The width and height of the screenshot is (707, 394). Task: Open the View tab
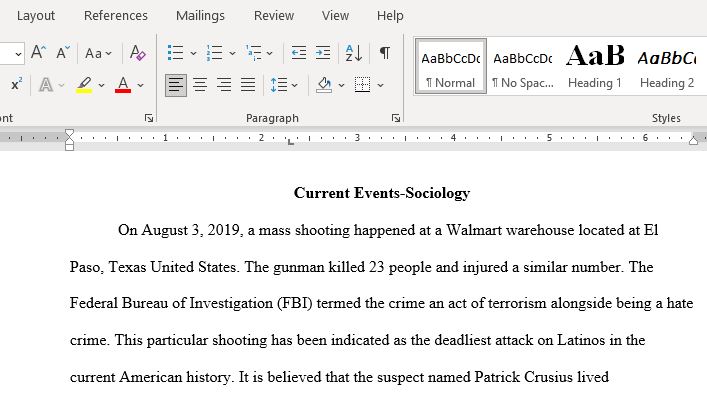point(335,15)
